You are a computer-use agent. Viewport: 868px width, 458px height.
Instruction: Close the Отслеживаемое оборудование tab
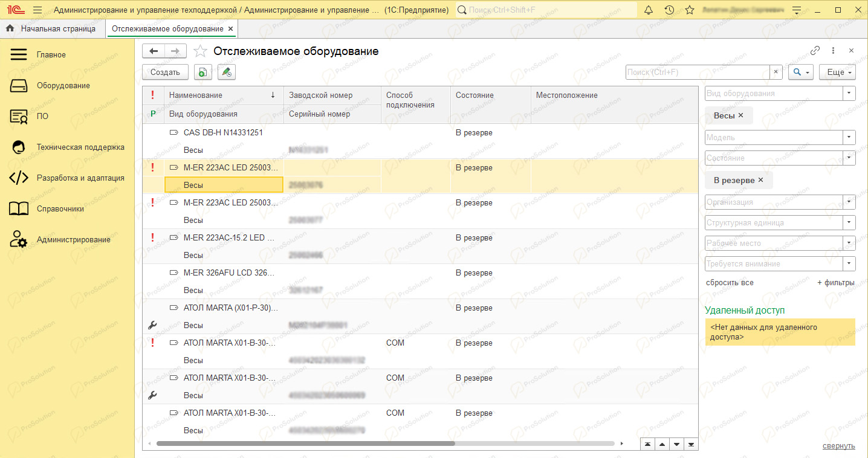(230, 28)
